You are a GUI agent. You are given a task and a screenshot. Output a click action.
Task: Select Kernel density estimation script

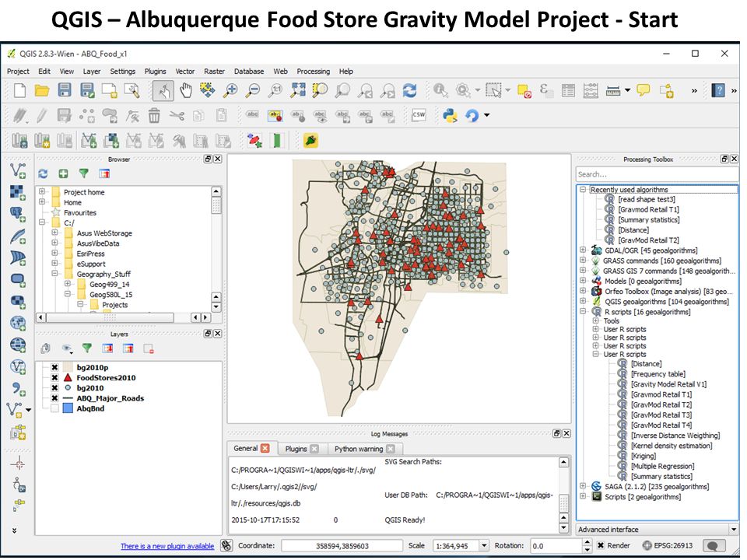pyautogui.click(x=672, y=446)
